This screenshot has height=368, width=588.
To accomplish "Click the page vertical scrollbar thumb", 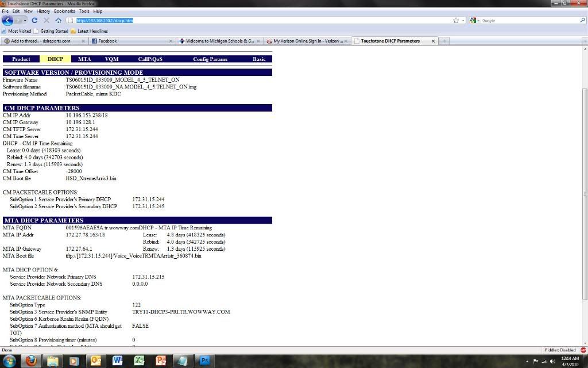I will [x=585, y=194].
